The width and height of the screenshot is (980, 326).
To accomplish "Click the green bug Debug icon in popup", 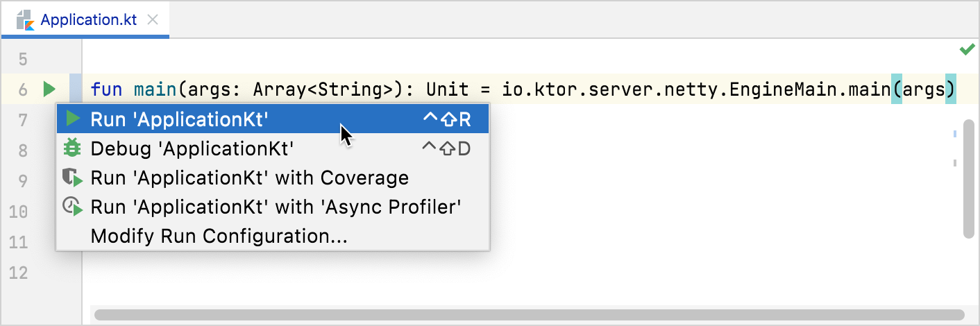I will [72, 148].
